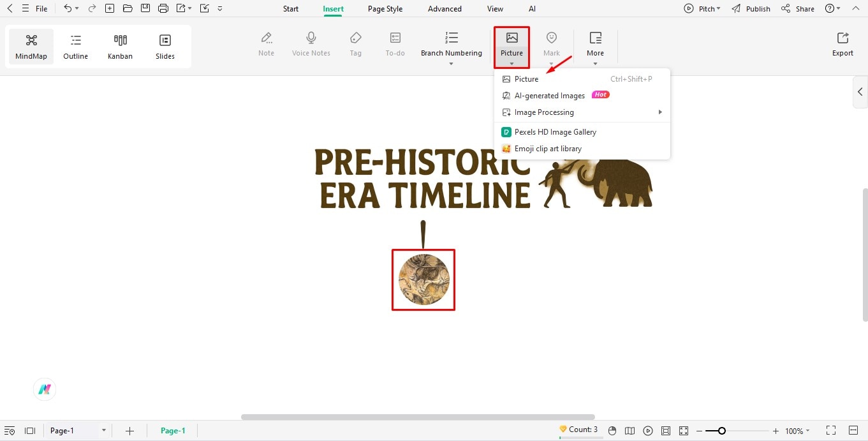868x441 pixels.
Task: Open the Page-1 selector dropdown
Action: pos(77,431)
